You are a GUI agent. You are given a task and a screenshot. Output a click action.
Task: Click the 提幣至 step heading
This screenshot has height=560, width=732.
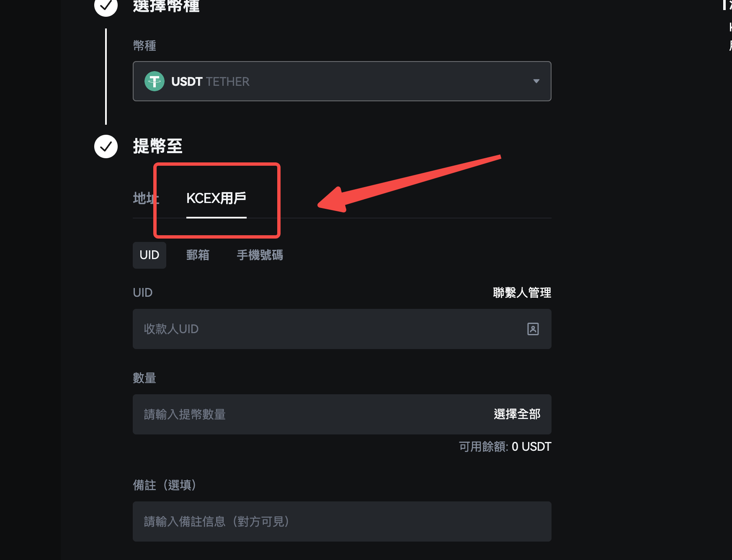[158, 146]
